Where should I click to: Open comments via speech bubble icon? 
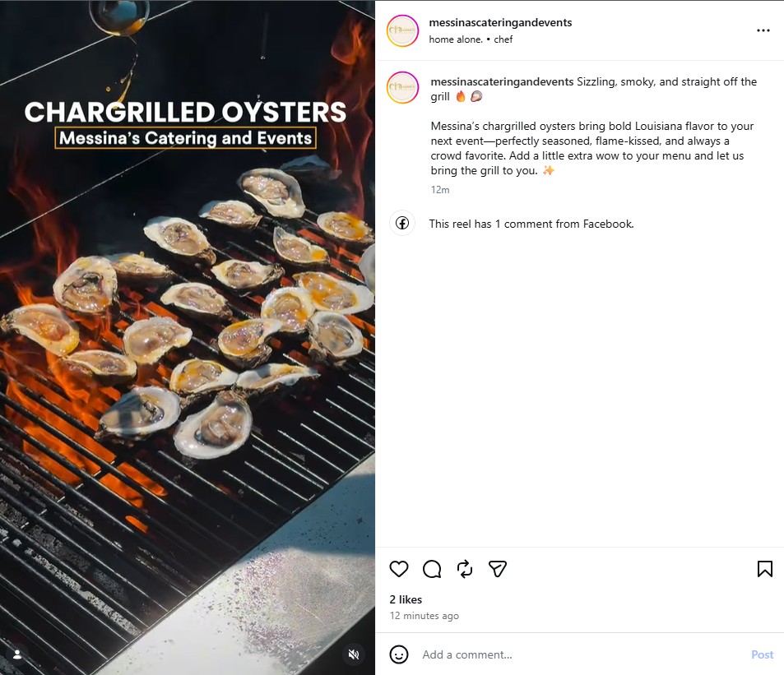click(x=432, y=569)
